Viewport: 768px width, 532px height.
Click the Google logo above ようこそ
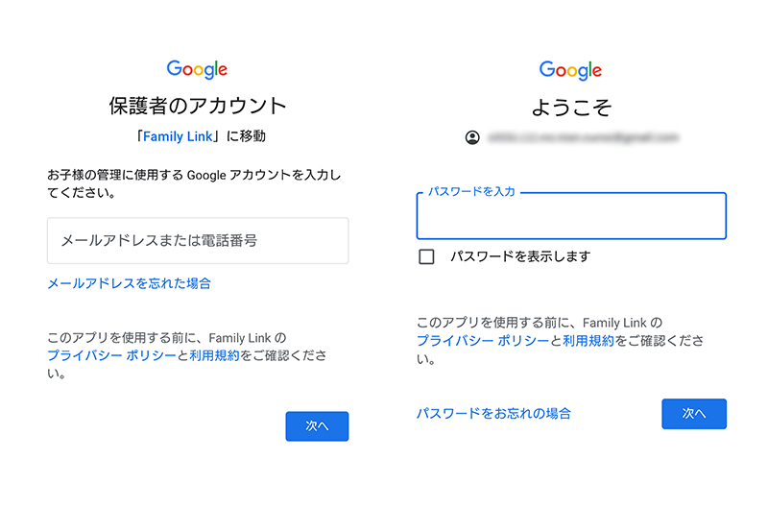click(570, 70)
